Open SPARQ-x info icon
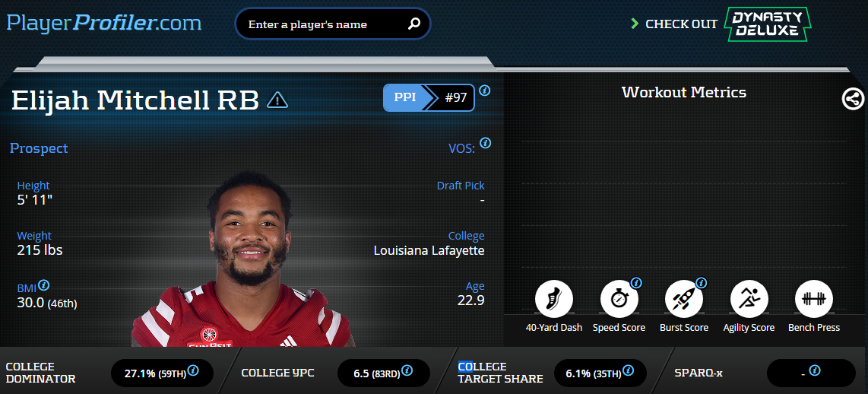The image size is (868, 394). (x=814, y=370)
